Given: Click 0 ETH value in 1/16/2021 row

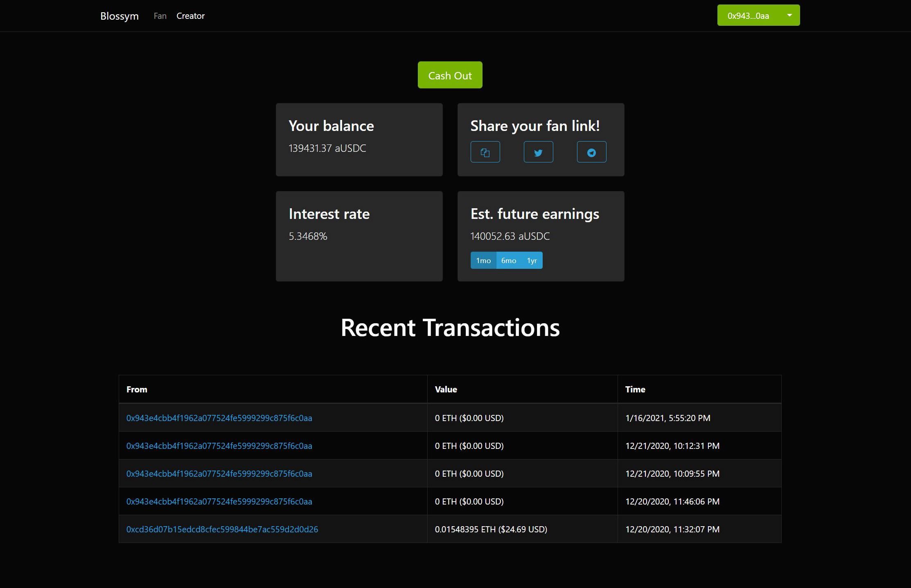Looking at the screenshot, I should point(469,418).
